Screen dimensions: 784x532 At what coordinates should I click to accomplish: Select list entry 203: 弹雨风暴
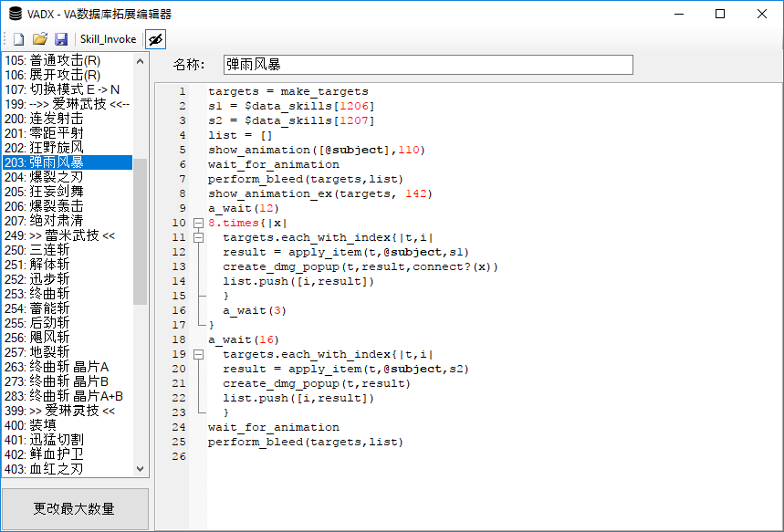[68, 162]
